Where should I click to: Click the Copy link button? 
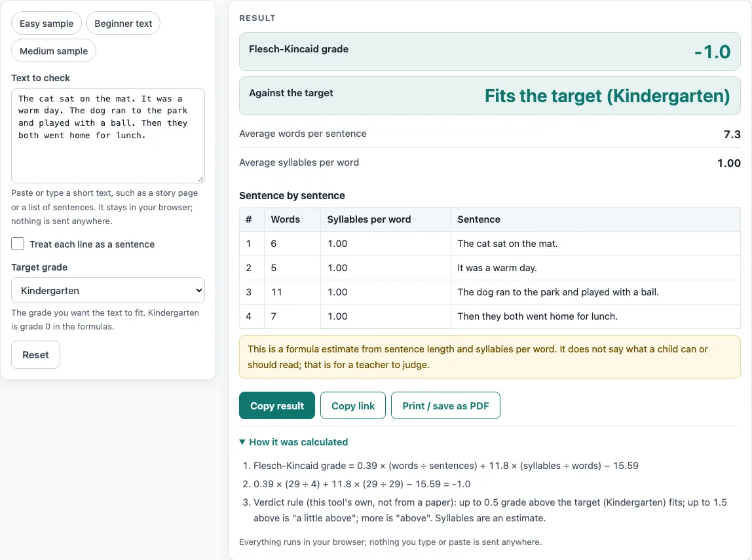click(x=353, y=405)
